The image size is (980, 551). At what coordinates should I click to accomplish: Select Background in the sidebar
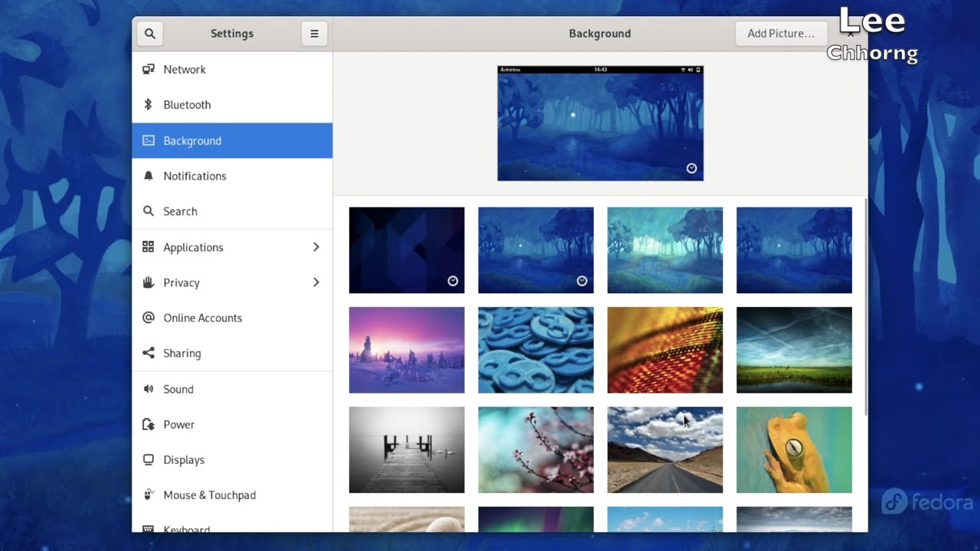(x=232, y=141)
